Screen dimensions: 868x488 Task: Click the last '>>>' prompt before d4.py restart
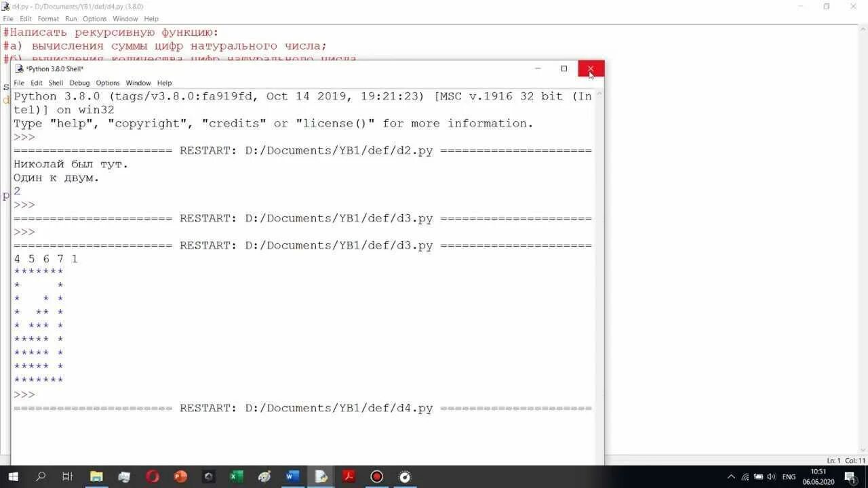coord(24,394)
